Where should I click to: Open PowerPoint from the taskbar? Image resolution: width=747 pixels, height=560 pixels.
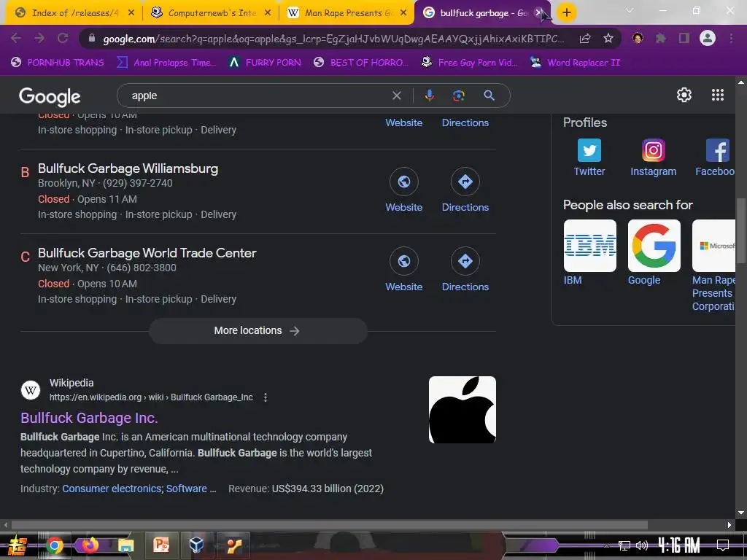pos(161,545)
